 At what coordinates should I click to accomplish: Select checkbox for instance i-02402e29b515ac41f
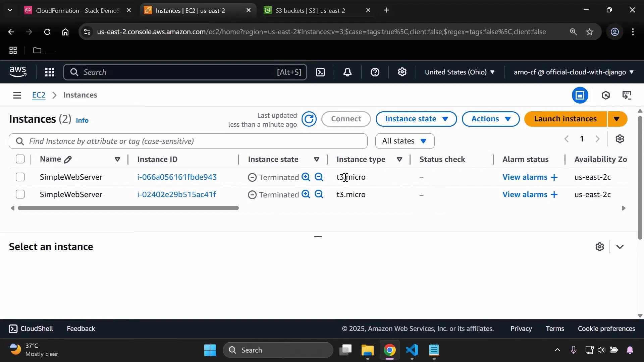click(x=20, y=194)
